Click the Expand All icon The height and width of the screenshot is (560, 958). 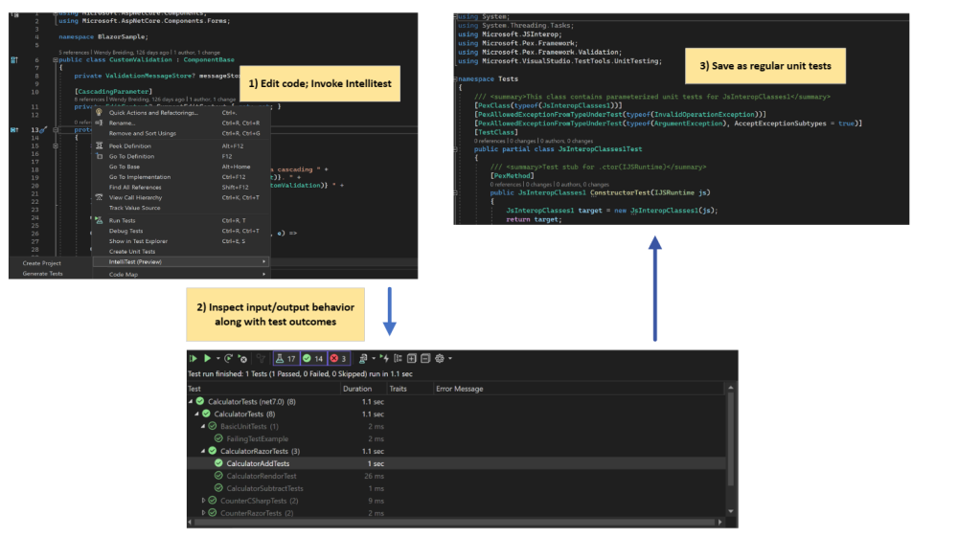pos(412,358)
